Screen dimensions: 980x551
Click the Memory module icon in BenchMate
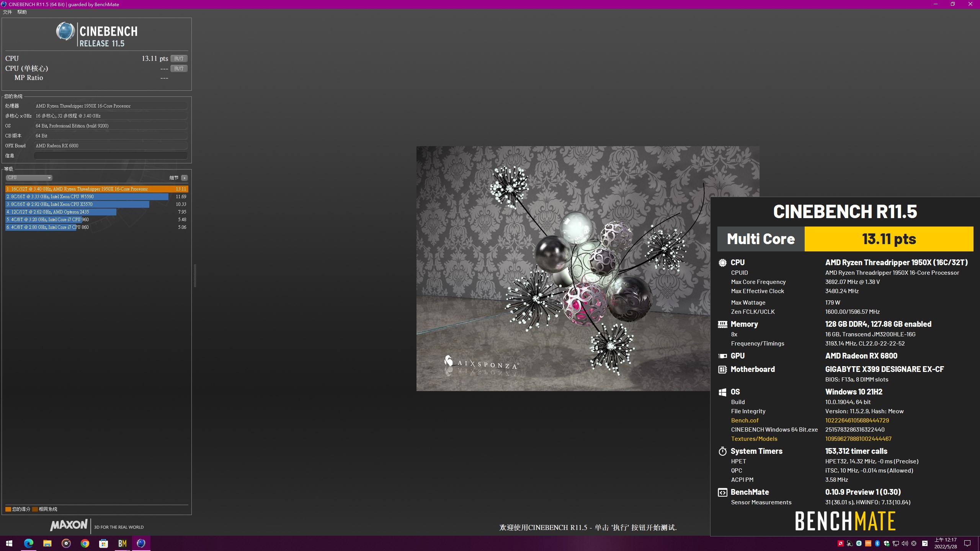coord(722,324)
